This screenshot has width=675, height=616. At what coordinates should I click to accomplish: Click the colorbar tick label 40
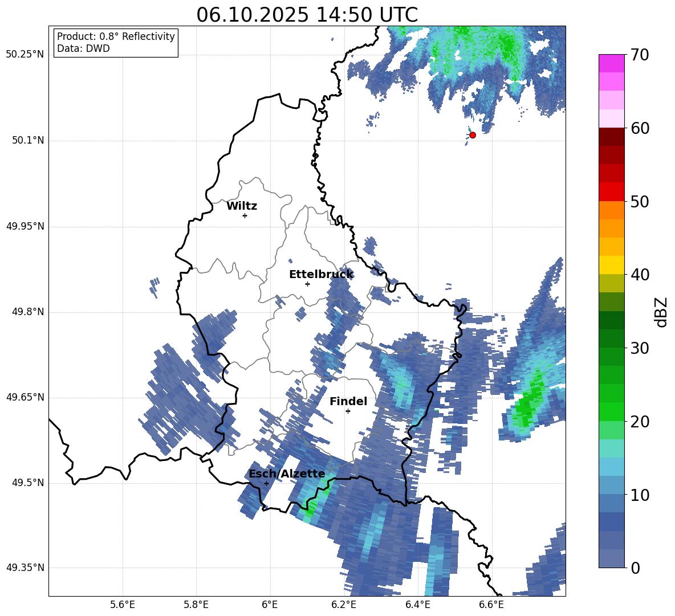pos(640,275)
